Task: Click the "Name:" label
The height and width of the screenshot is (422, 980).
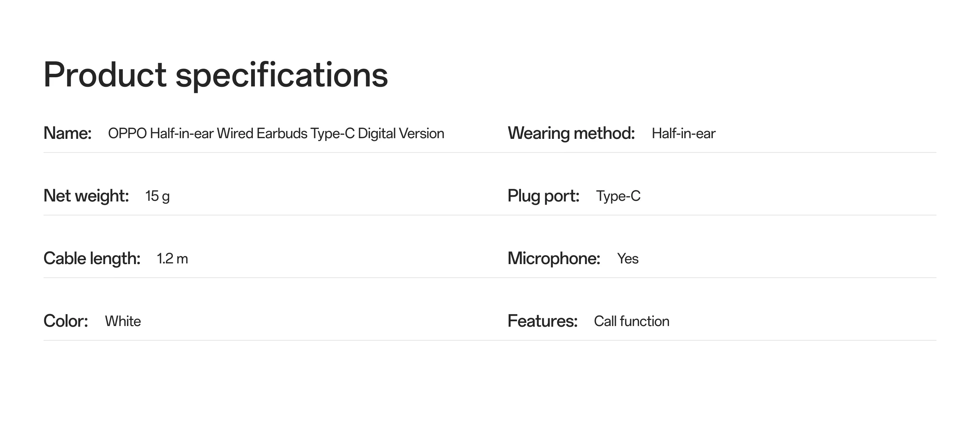Action: click(x=67, y=133)
